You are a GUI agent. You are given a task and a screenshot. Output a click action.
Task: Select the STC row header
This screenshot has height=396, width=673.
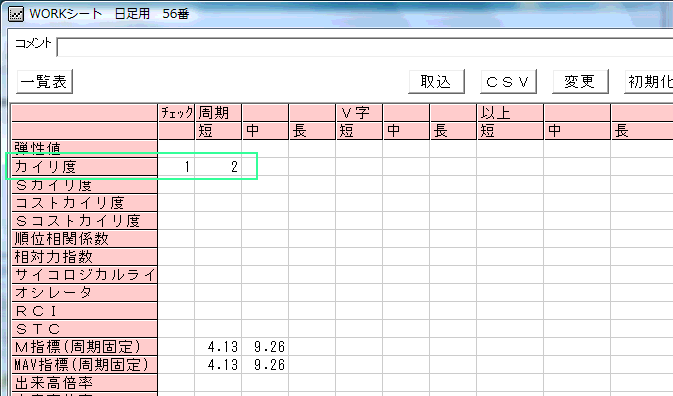[x=85, y=329]
